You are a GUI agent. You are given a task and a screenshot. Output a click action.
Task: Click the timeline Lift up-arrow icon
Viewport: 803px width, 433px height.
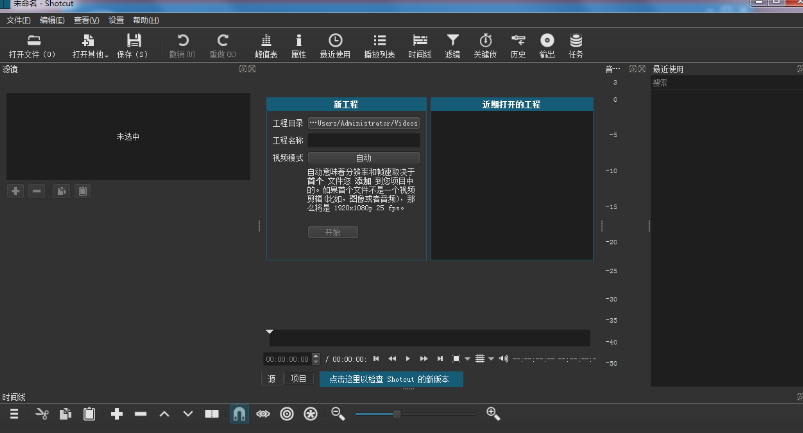click(164, 414)
